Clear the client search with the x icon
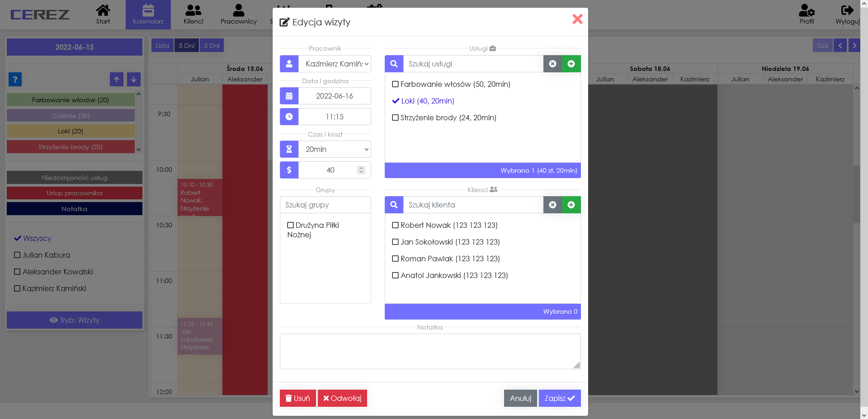Screen dimensions: 868x419 552,205
